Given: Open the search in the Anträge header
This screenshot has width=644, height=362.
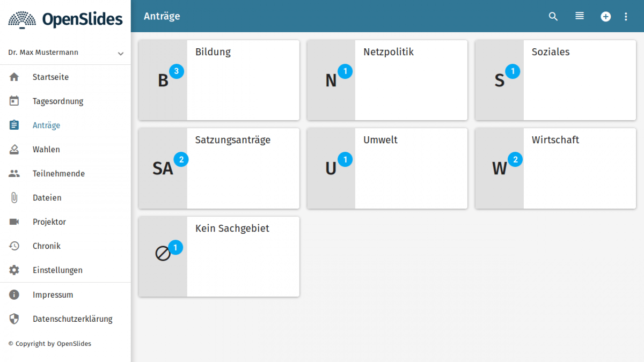Looking at the screenshot, I should click(x=553, y=16).
